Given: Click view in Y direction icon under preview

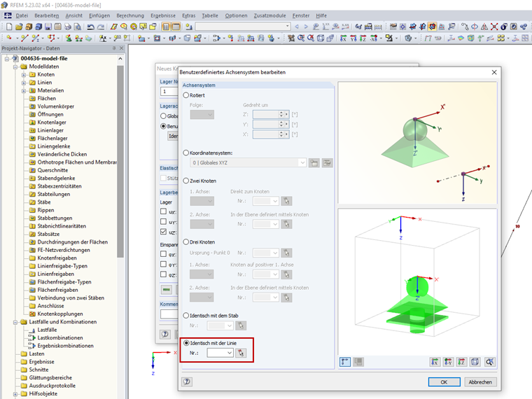Looking at the screenshot, I should pos(448,362).
